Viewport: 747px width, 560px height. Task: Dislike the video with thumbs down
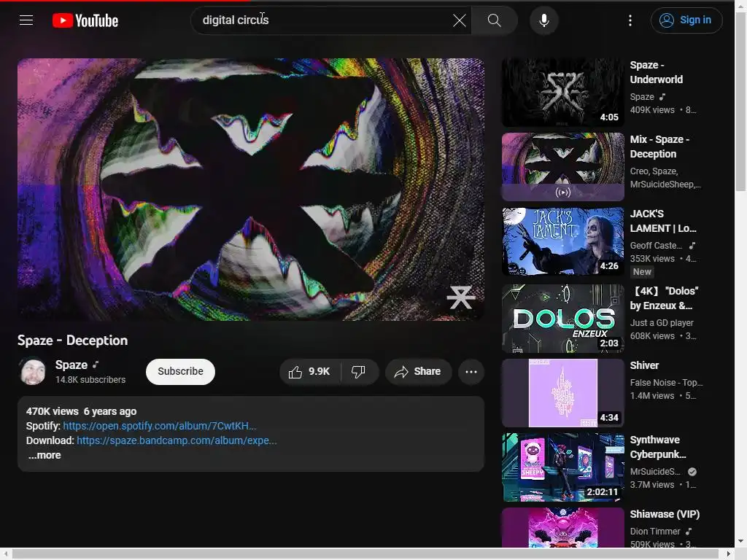pos(358,371)
